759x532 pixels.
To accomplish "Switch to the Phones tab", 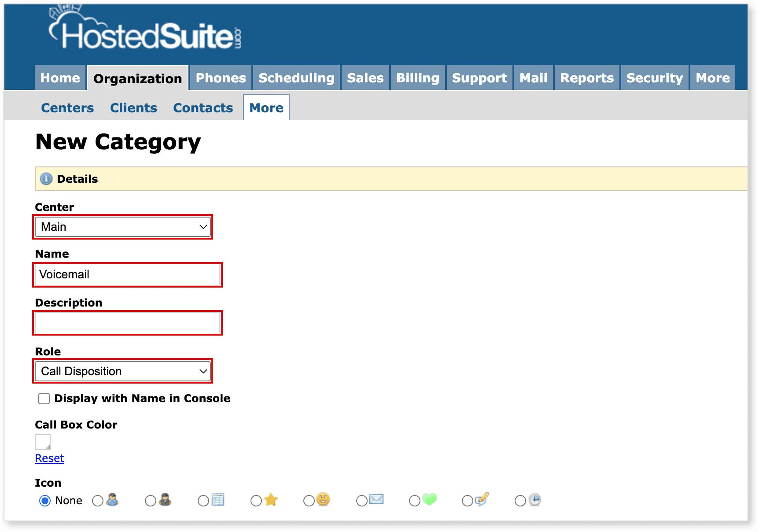I will point(221,78).
